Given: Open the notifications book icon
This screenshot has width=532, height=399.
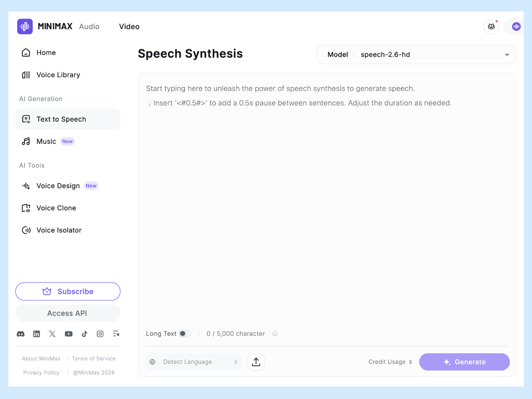Looking at the screenshot, I should 491,27.
